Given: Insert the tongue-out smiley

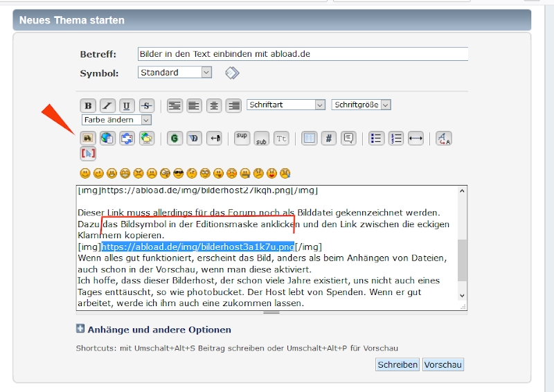Looking at the screenshot, I should pos(218,173).
